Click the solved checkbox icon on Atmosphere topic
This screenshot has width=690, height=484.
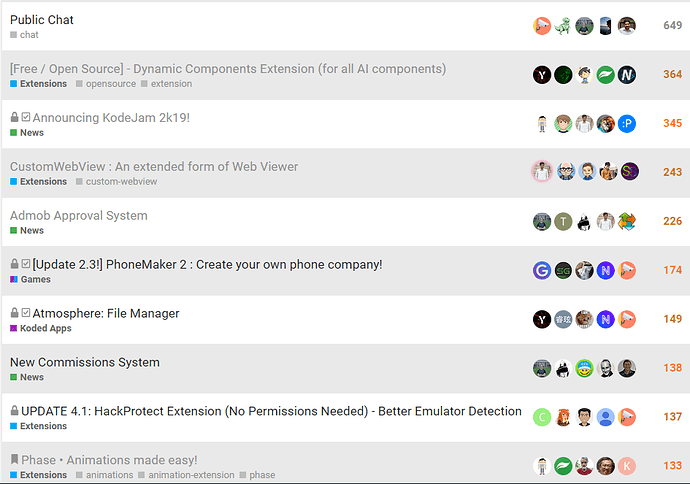coord(26,312)
